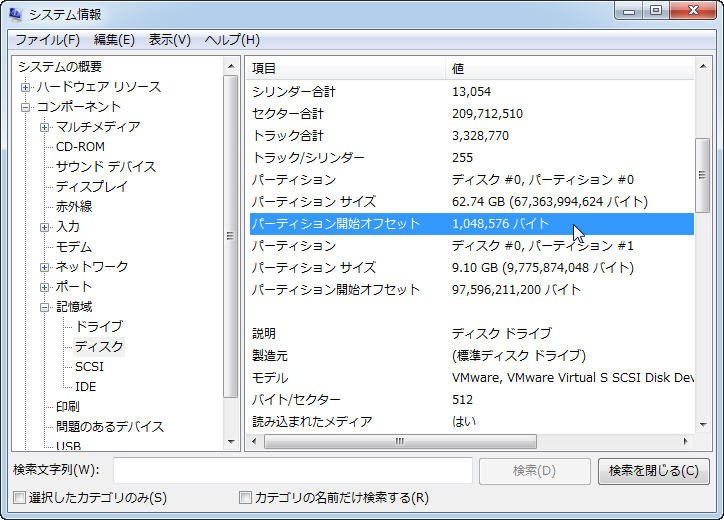Expand the ネットワーク node
724x520 pixels.
[45, 267]
